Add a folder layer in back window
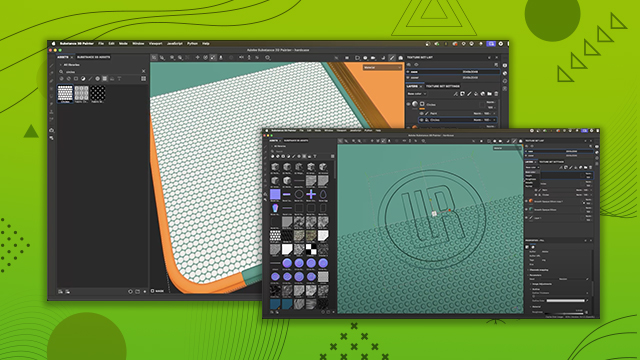 [x=489, y=93]
